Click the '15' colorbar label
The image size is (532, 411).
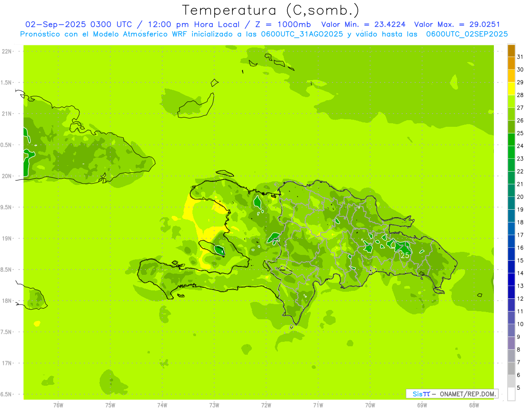point(520,260)
